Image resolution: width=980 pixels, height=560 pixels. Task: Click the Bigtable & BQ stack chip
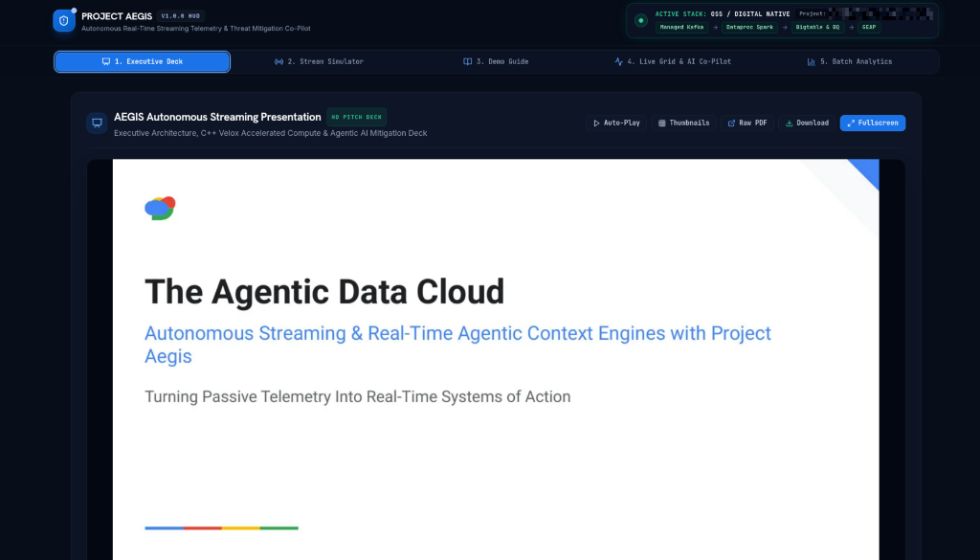click(817, 28)
